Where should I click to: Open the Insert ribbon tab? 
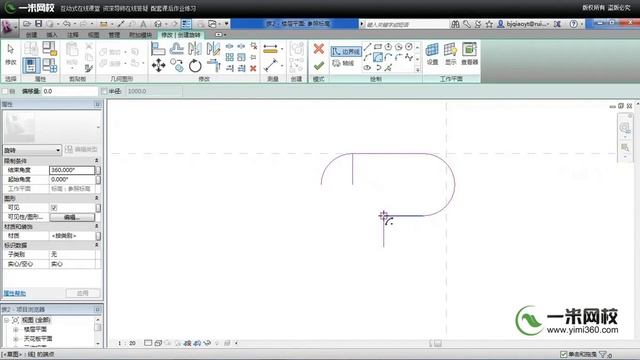(x=52, y=35)
